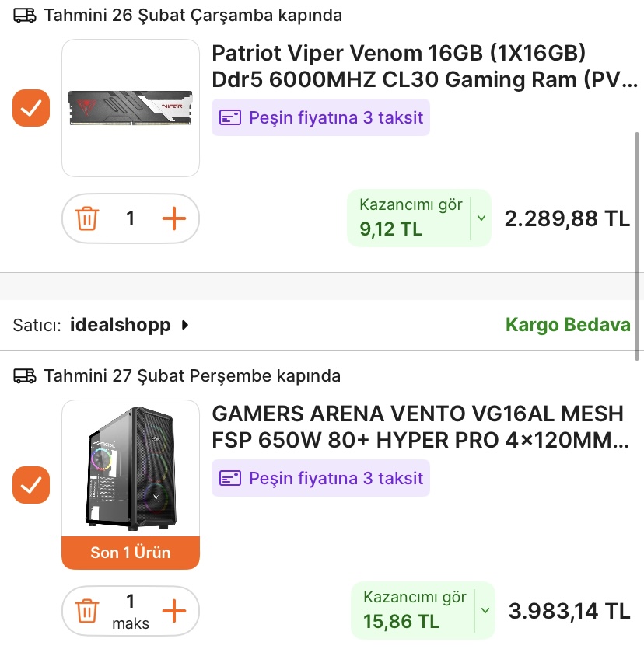
Task: Click Peşin fiyatına 3 taksit on Gamers Arena case
Action: click(335, 478)
